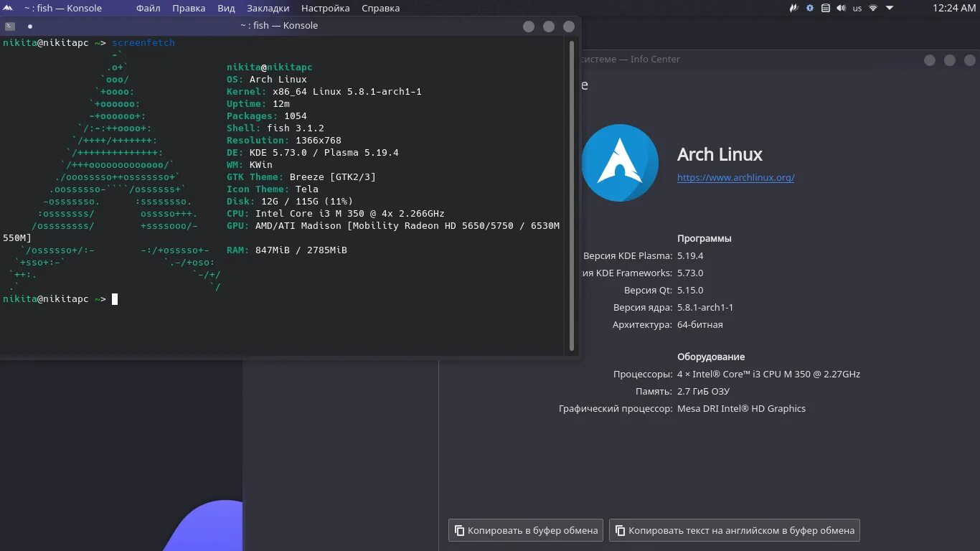Click the Konsole vertical scrollbar
The image size is (980, 551).
[572, 195]
